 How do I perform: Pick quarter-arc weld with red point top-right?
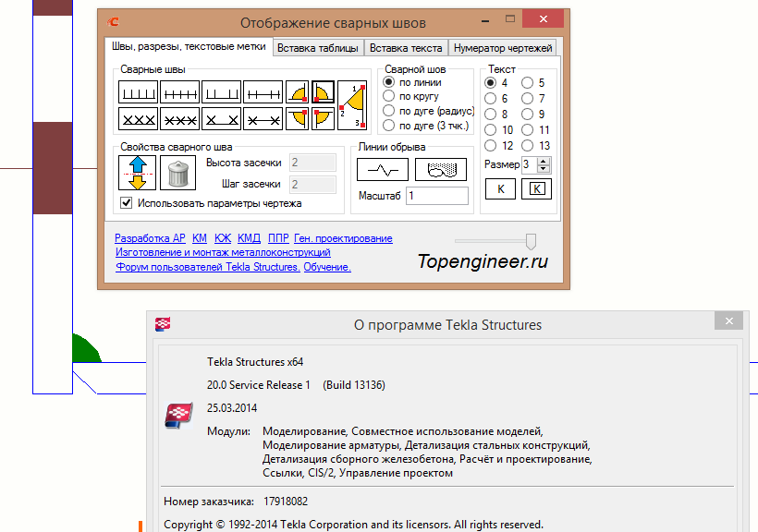click(297, 118)
